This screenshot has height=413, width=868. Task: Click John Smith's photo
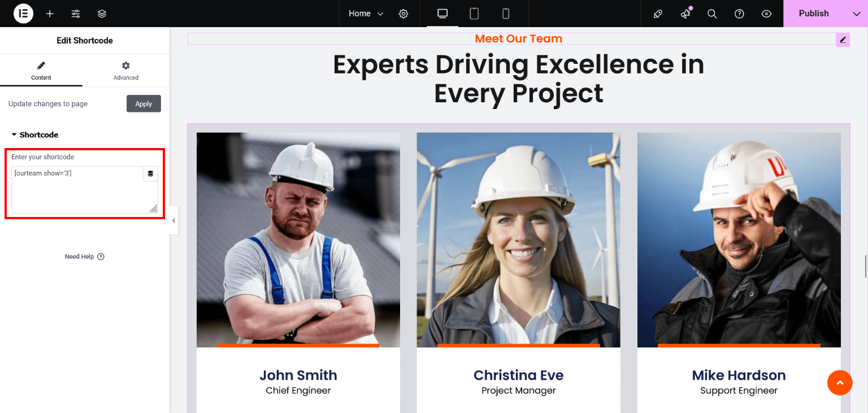click(x=298, y=240)
